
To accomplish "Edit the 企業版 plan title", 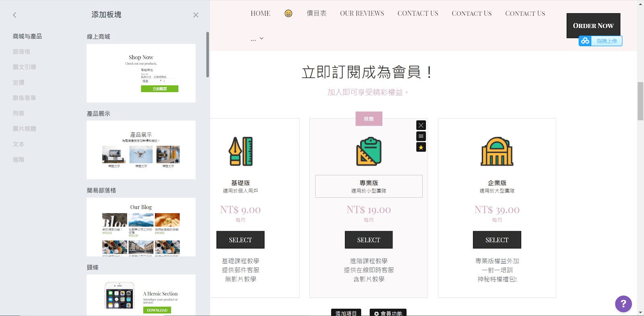I will [x=497, y=183].
